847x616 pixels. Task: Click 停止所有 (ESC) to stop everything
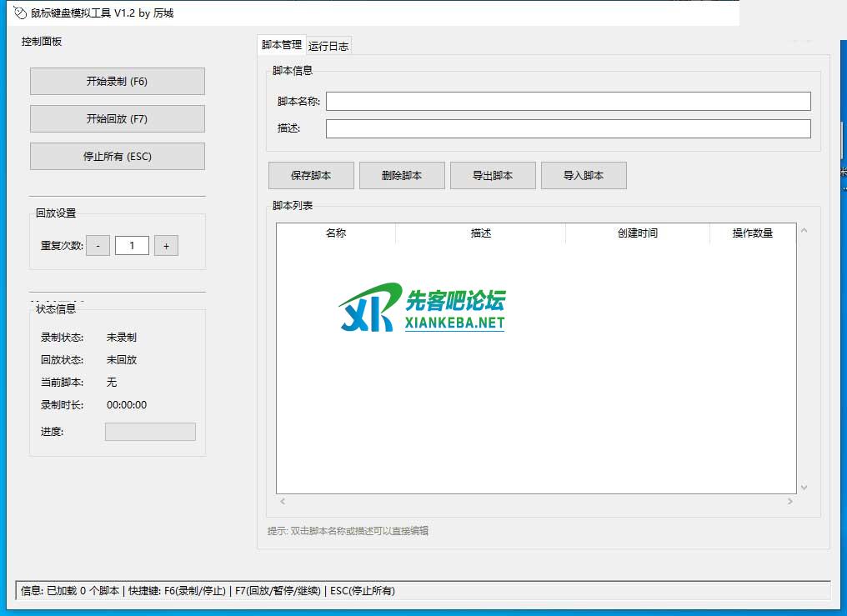pos(117,157)
